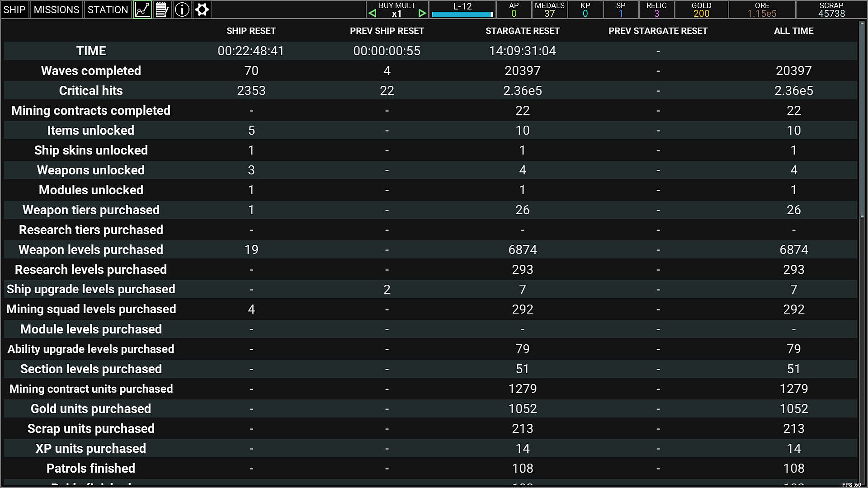868x488 pixels.
Task: Click the GOLD resource display
Action: [701, 9]
